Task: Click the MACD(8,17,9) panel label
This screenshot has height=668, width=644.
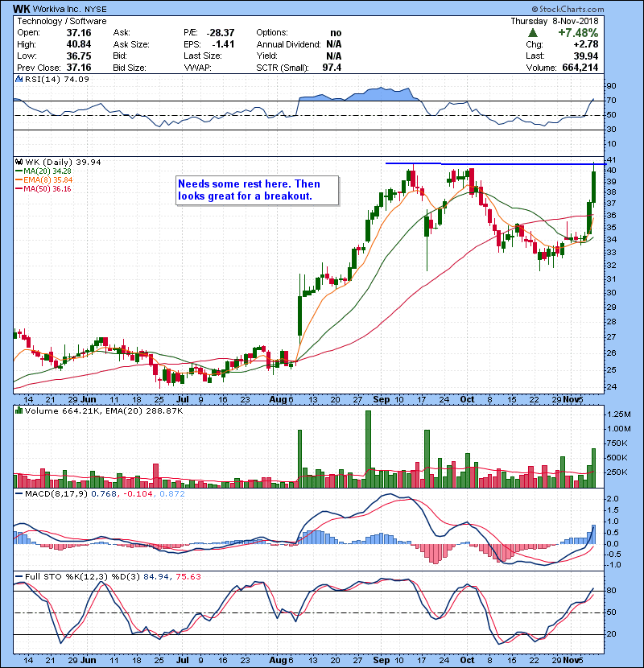Action: tap(57, 493)
